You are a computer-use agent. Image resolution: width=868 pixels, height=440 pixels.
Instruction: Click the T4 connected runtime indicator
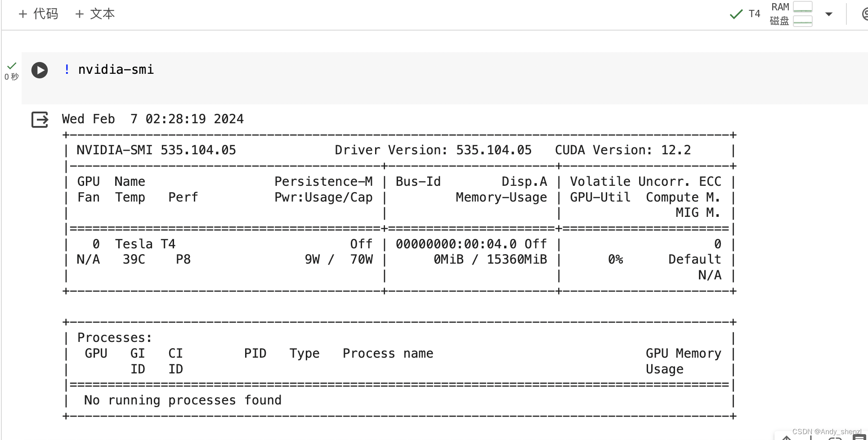754,14
